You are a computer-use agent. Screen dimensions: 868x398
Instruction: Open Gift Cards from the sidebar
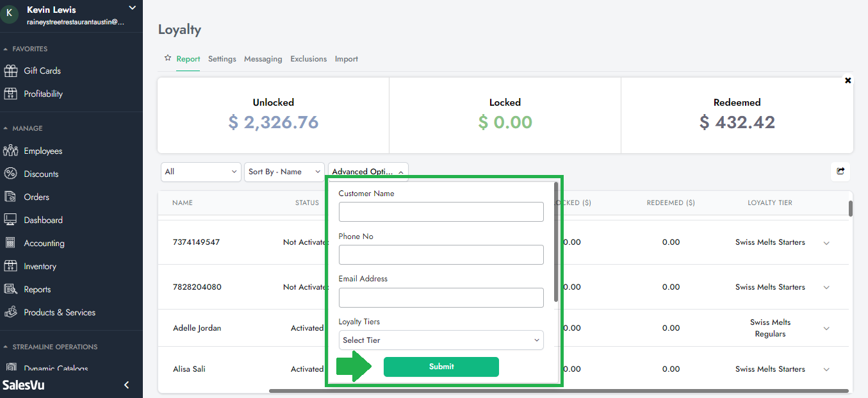click(x=42, y=70)
